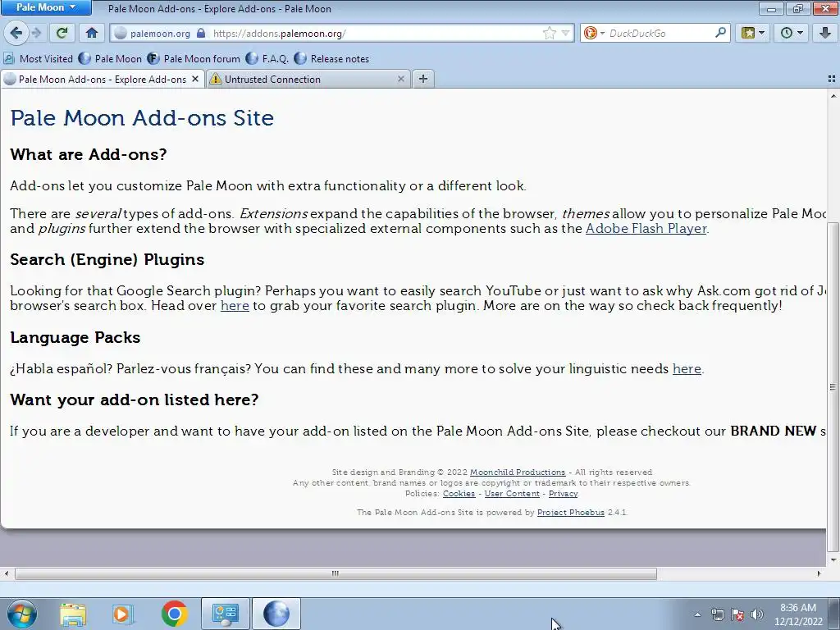Open the Release notes bookmark
Image resolution: width=840 pixels, height=630 pixels.
tap(331, 58)
